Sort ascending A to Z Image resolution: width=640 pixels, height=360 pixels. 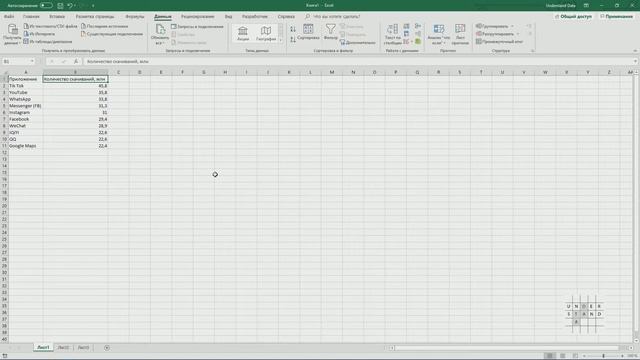pyautogui.click(x=293, y=29)
